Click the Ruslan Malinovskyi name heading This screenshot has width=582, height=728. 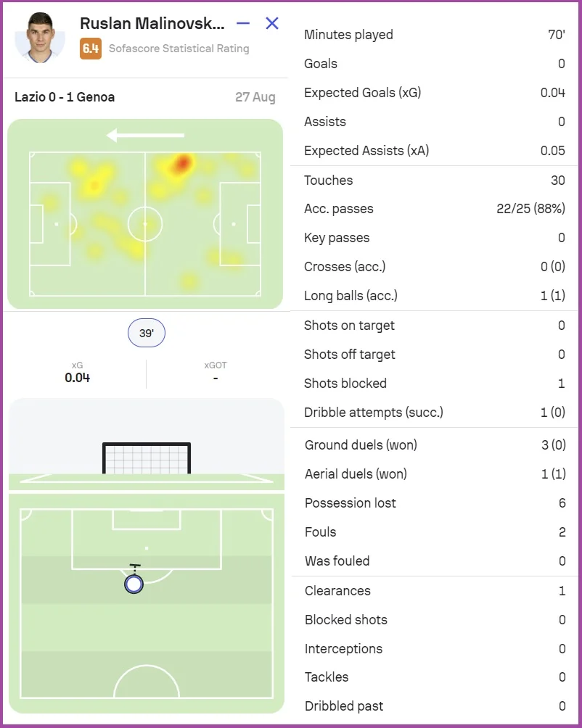click(x=152, y=23)
